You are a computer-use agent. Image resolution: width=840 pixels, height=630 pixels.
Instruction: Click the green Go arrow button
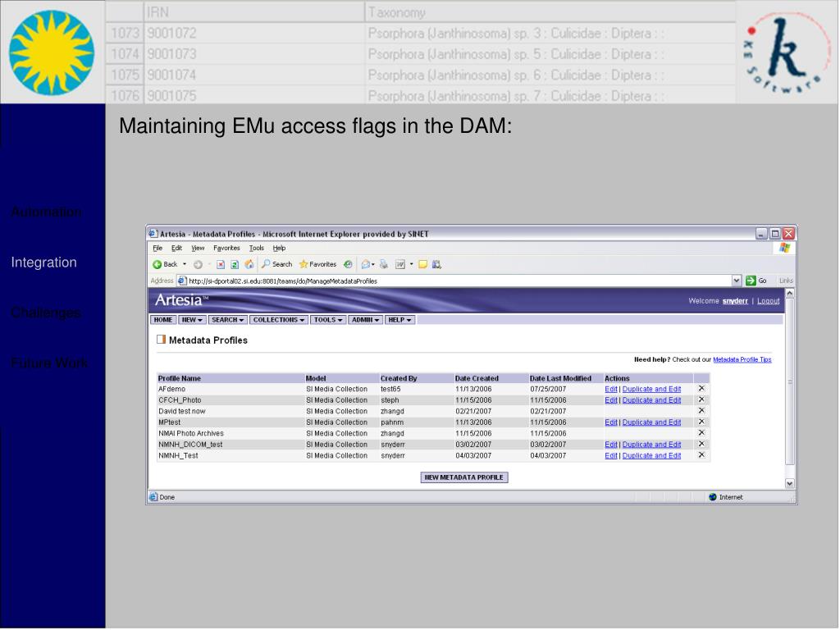click(x=751, y=281)
